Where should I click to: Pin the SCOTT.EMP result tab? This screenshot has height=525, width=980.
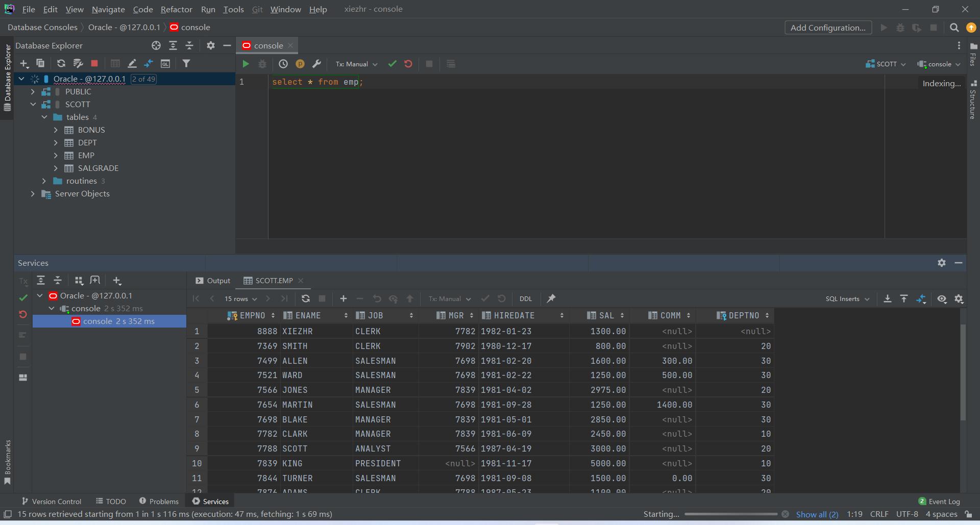point(551,298)
